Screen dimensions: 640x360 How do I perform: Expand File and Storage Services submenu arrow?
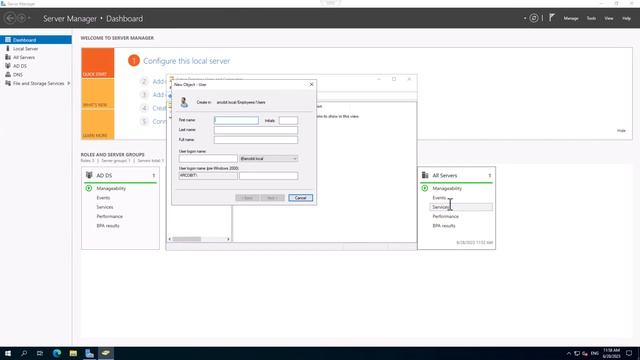(x=69, y=83)
